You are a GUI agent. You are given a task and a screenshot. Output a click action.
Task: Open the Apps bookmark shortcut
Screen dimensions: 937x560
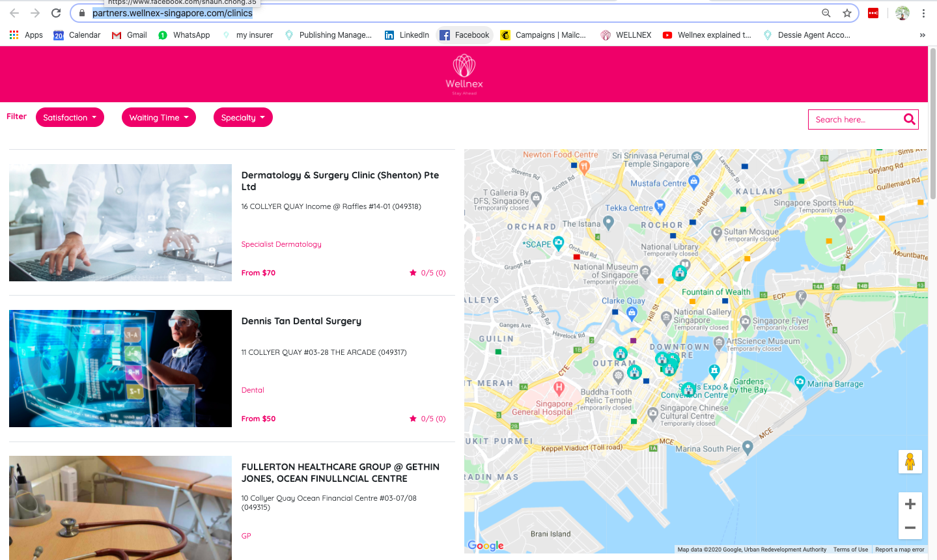pos(26,35)
